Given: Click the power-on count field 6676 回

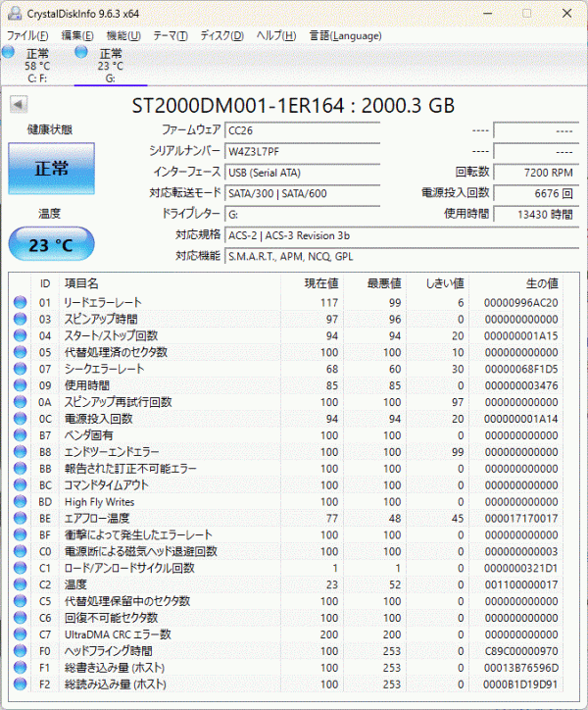Looking at the screenshot, I should (x=536, y=193).
